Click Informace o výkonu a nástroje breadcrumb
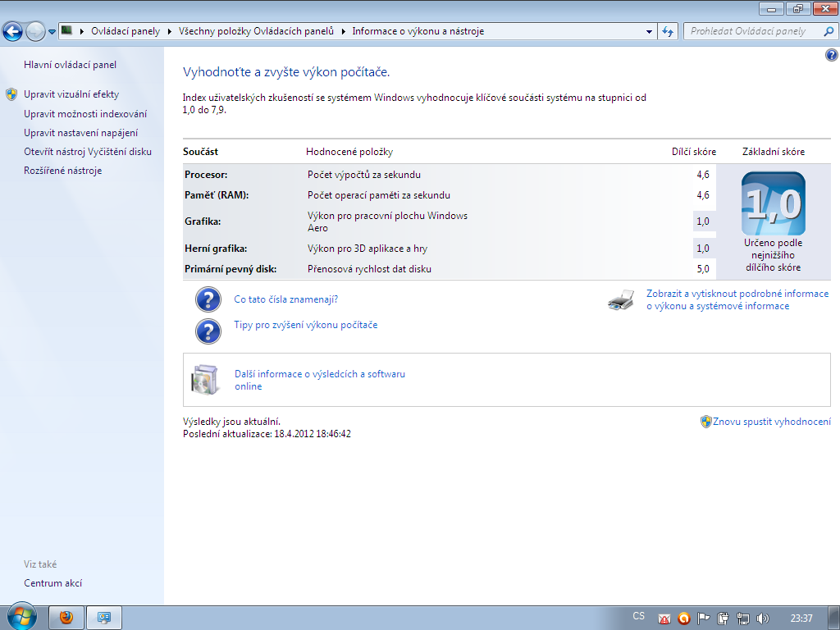This screenshot has width=840, height=630. (x=418, y=31)
